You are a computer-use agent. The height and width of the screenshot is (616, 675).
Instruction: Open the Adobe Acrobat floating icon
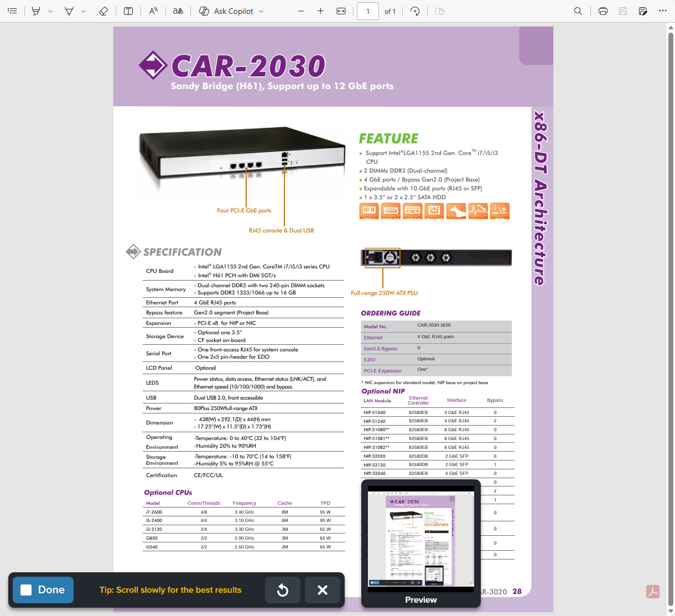point(653,592)
